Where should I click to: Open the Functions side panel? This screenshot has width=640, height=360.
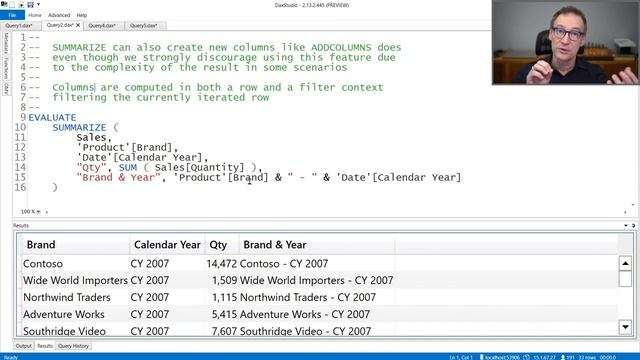tap(6, 69)
